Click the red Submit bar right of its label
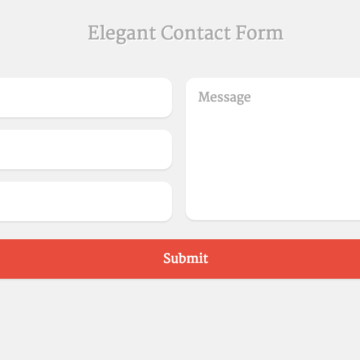 coord(283,259)
